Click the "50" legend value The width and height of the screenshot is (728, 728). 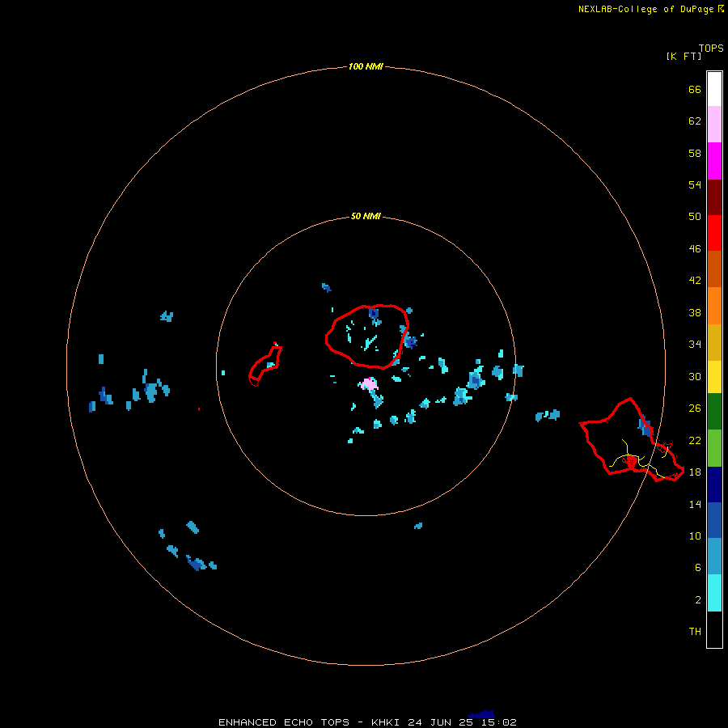(x=695, y=217)
